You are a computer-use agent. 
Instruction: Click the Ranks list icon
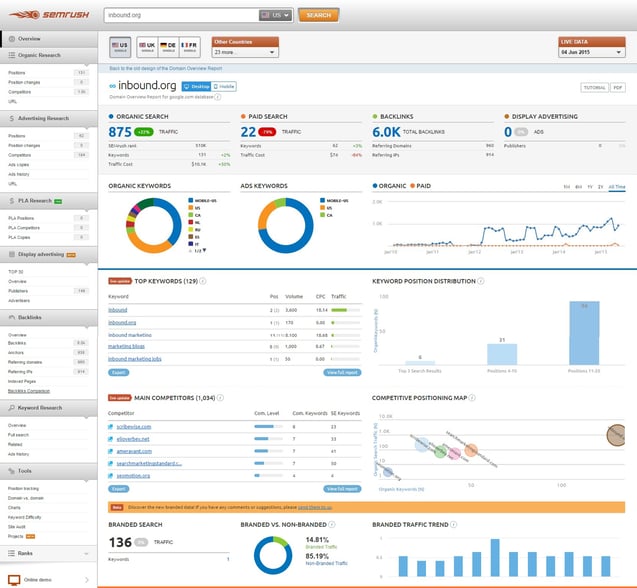coord(11,553)
